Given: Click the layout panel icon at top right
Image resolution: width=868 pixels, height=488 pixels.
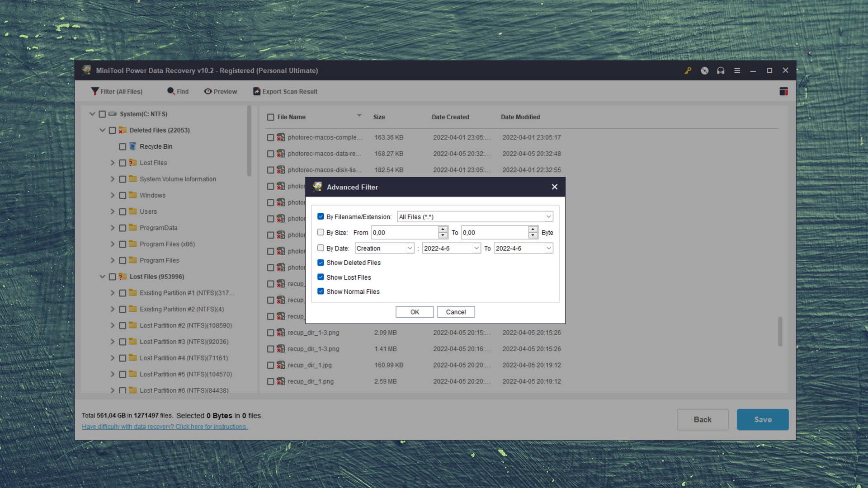Looking at the screenshot, I should pyautogui.click(x=783, y=91).
